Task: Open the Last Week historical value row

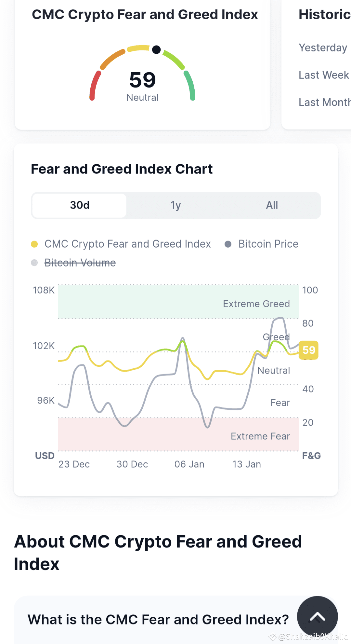Action: click(x=324, y=75)
